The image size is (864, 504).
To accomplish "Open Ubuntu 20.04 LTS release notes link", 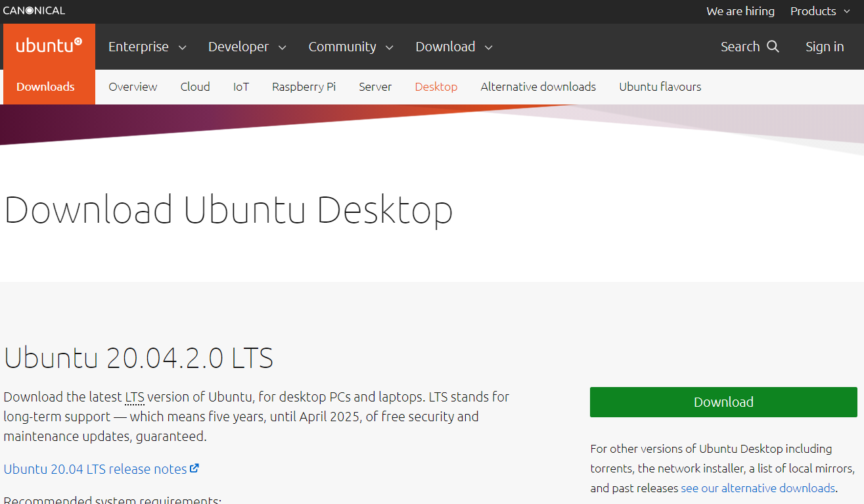I will coord(95,469).
